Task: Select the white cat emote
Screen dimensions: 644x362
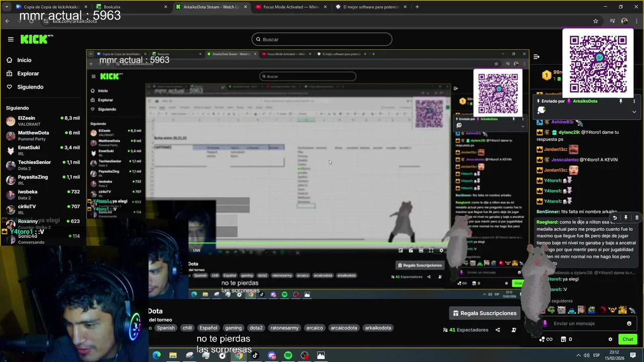Action: point(561,310)
